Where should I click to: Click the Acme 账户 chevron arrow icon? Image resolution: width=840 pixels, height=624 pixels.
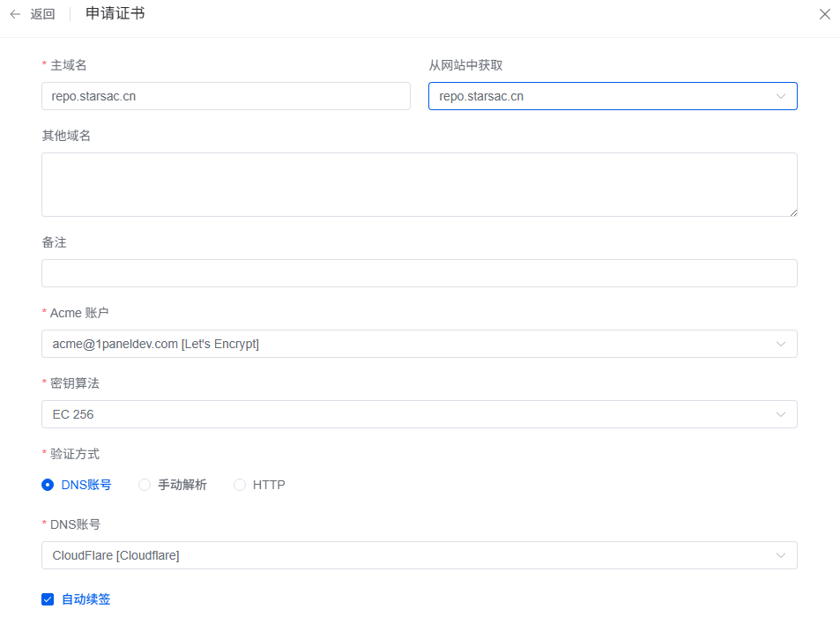(x=781, y=344)
